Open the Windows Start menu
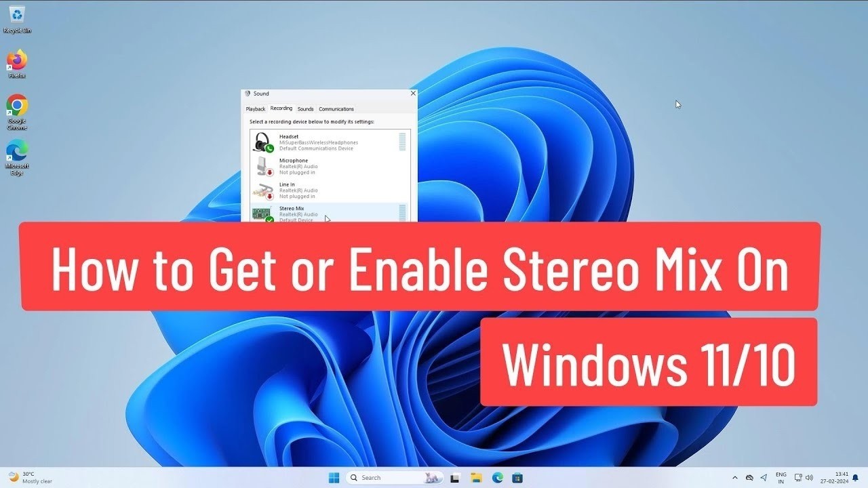Viewport: 868px width, 488px height. coord(334,478)
